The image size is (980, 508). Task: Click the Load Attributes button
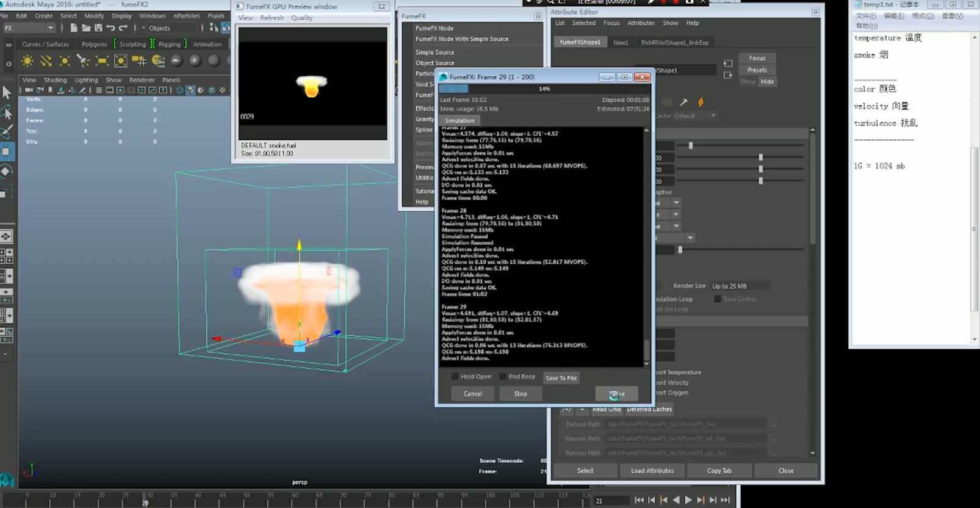[652, 471]
